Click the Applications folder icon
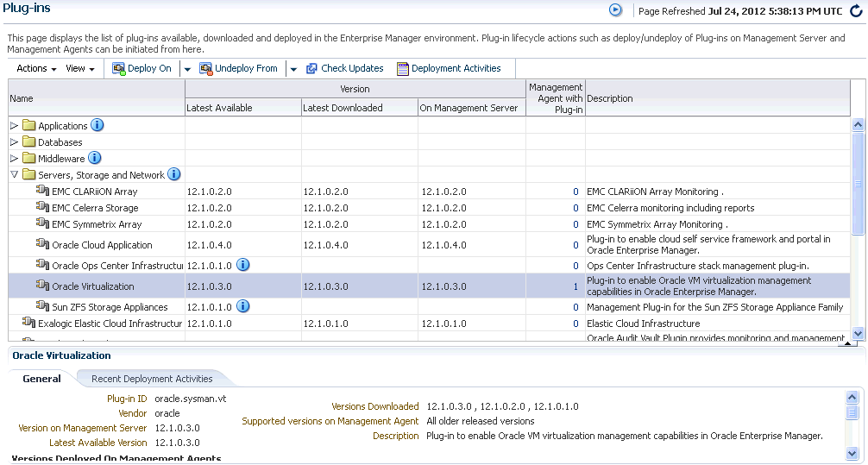The height and width of the screenshot is (465, 868). (28, 126)
